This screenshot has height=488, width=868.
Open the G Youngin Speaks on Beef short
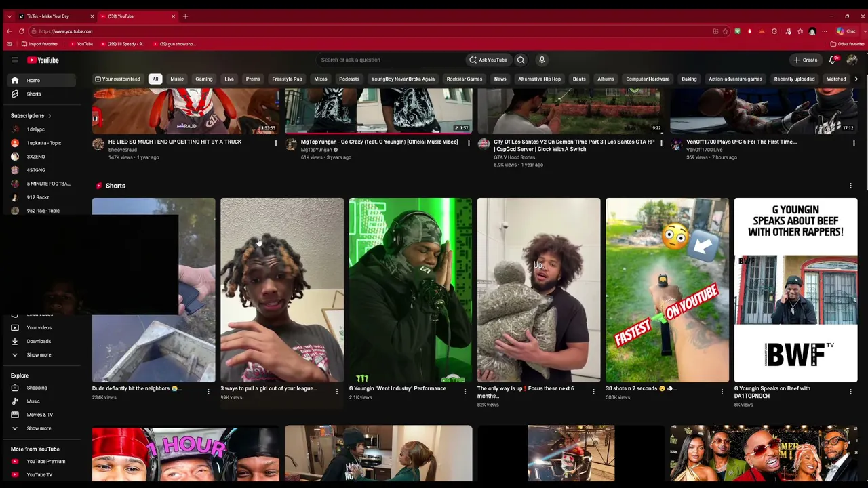pyautogui.click(x=795, y=290)
